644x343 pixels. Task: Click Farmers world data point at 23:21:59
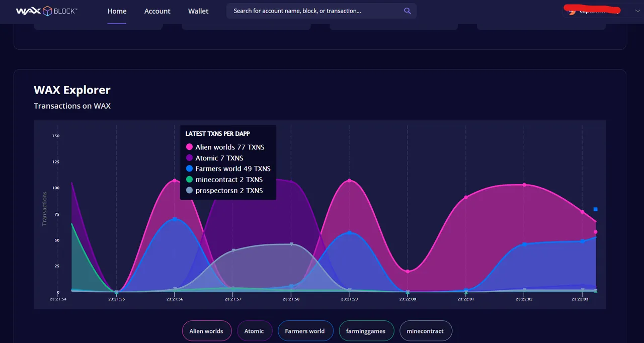(350, 233)
